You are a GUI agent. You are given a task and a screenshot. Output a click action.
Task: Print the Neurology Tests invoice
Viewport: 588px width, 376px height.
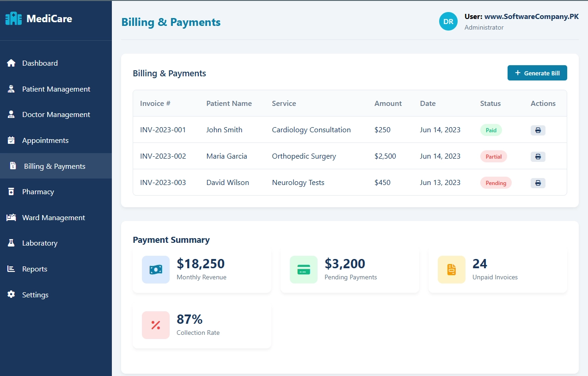538,183
